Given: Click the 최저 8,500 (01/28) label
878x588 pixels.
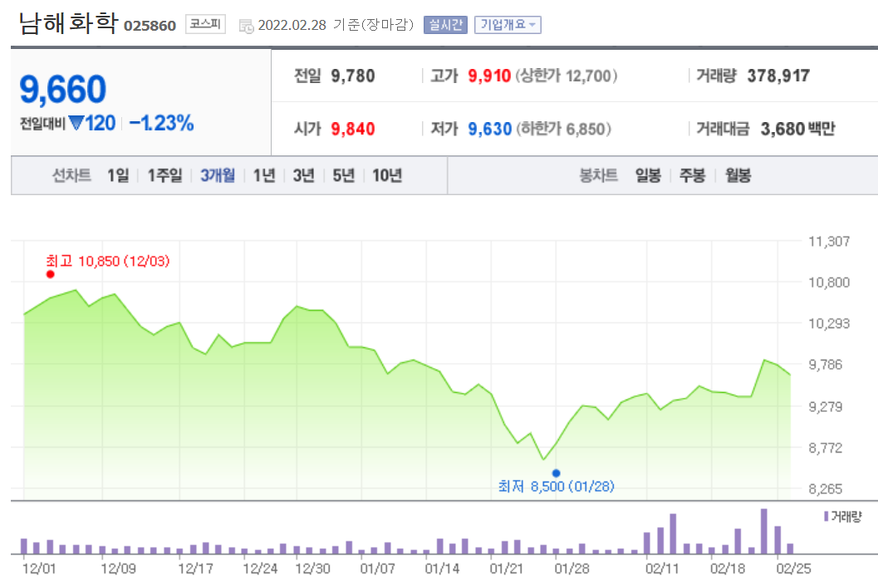Looking at the screenshot, I should tap(556, 487).
